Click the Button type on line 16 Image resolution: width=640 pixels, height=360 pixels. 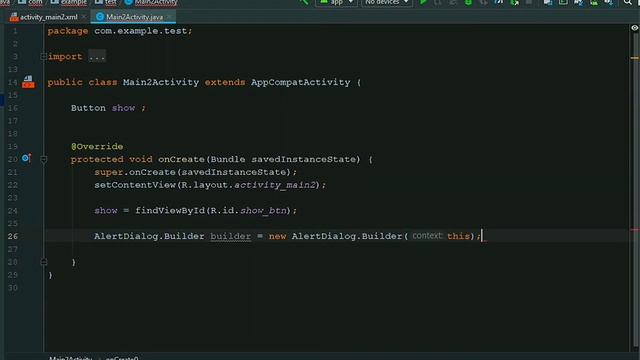pos(88,108)
